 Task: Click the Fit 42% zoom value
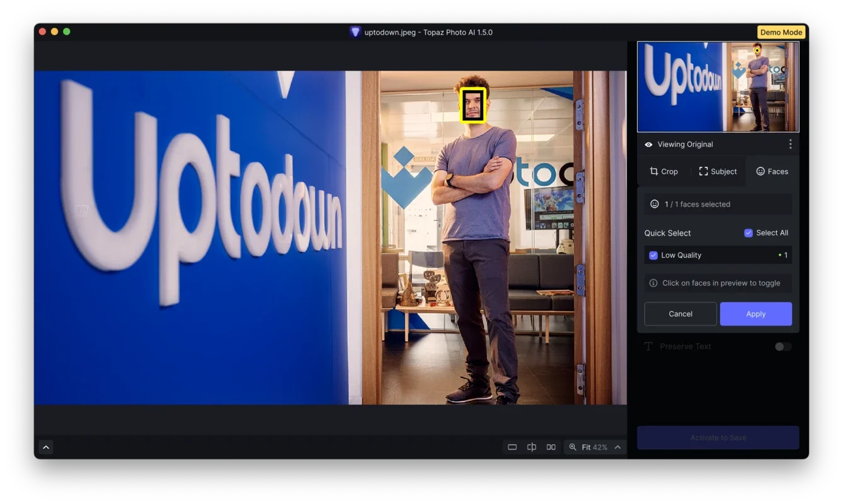point(594,447)
